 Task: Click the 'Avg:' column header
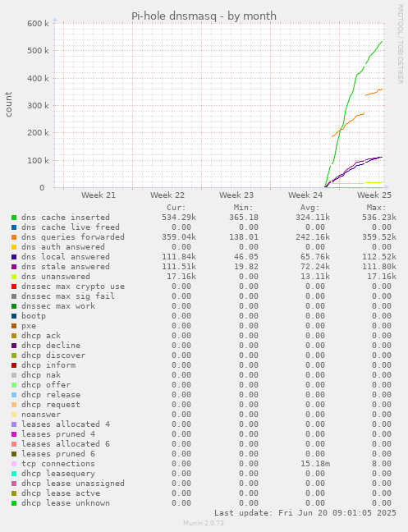310,208
